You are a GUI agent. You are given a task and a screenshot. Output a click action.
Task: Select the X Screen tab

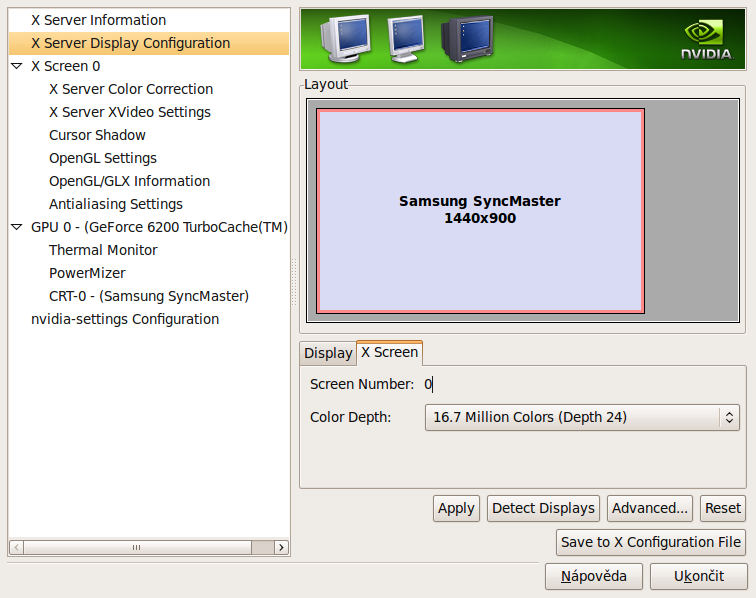point(390,352)
